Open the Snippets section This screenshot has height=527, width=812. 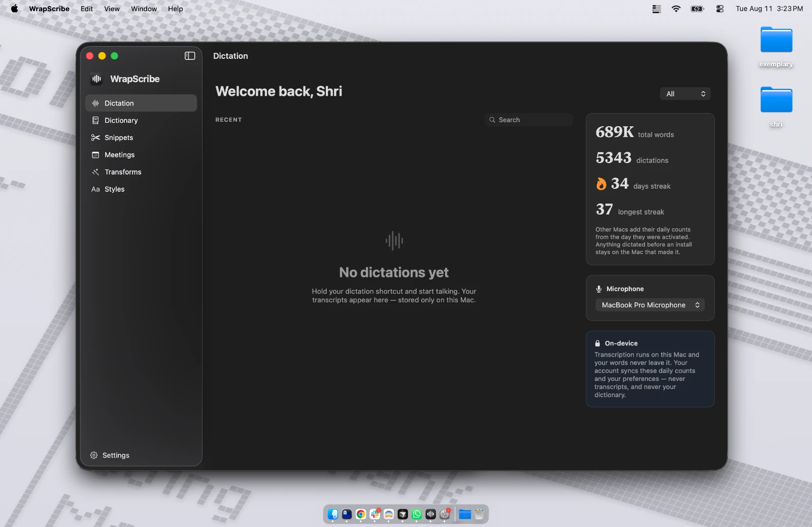141,137
